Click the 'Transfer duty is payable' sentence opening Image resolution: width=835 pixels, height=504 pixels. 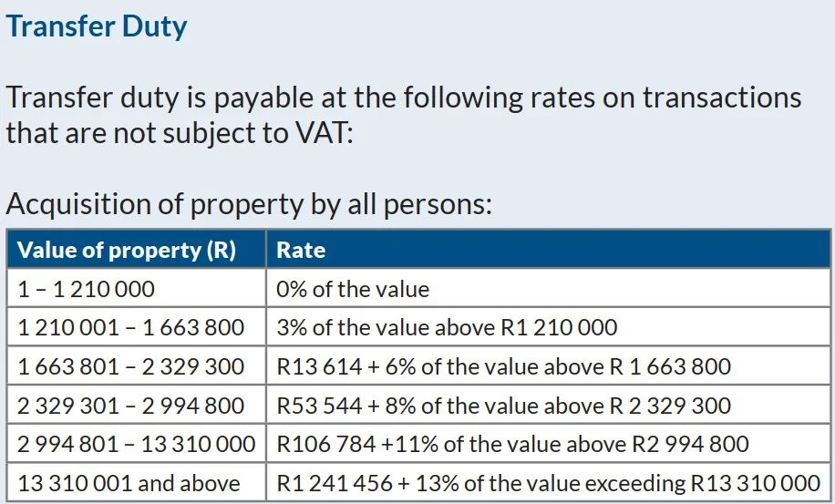pos(146,96)
